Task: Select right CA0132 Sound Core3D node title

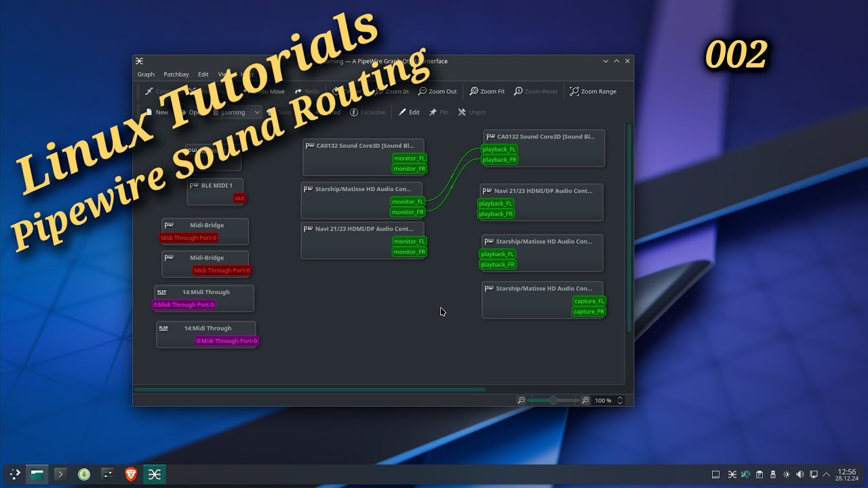Action: [x=546, y=137]
